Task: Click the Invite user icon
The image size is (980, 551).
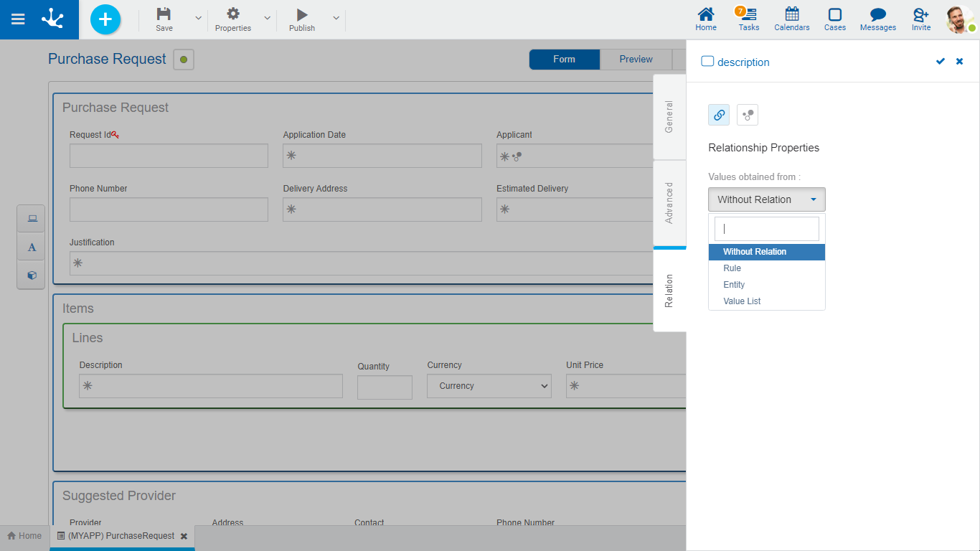Action: [x=920, y=19]
